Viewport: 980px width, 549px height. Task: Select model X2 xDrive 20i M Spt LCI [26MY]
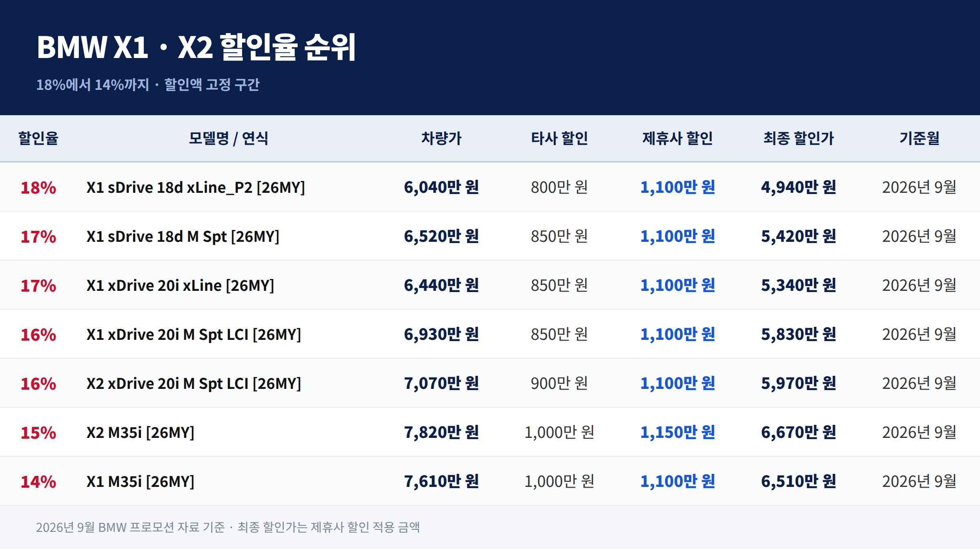(x=194, y=384)
